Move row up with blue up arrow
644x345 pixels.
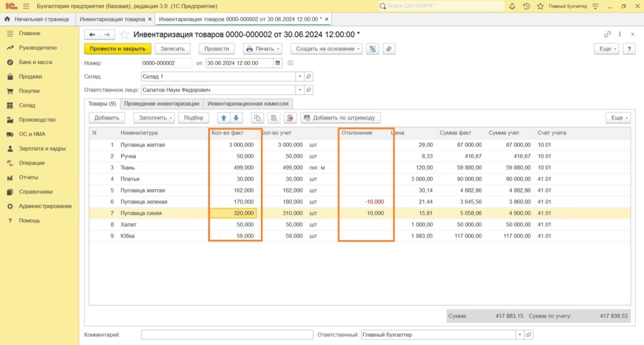[223, 118]
